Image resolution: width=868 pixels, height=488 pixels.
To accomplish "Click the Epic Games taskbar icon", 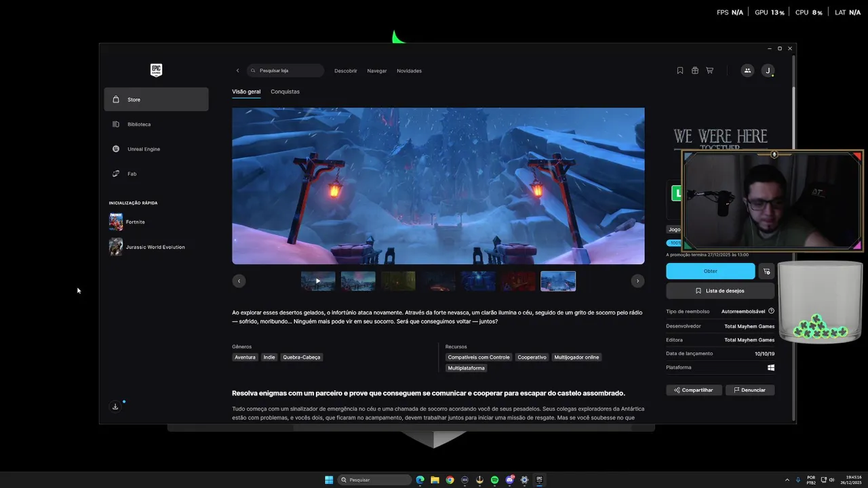I will pyautogui.click(x=539, y=480).
